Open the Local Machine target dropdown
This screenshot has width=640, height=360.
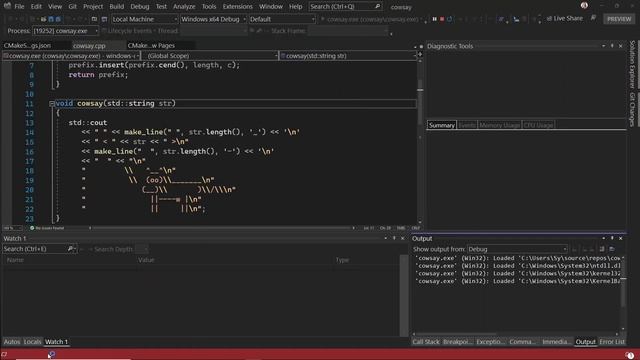click(x=144, y=19)
